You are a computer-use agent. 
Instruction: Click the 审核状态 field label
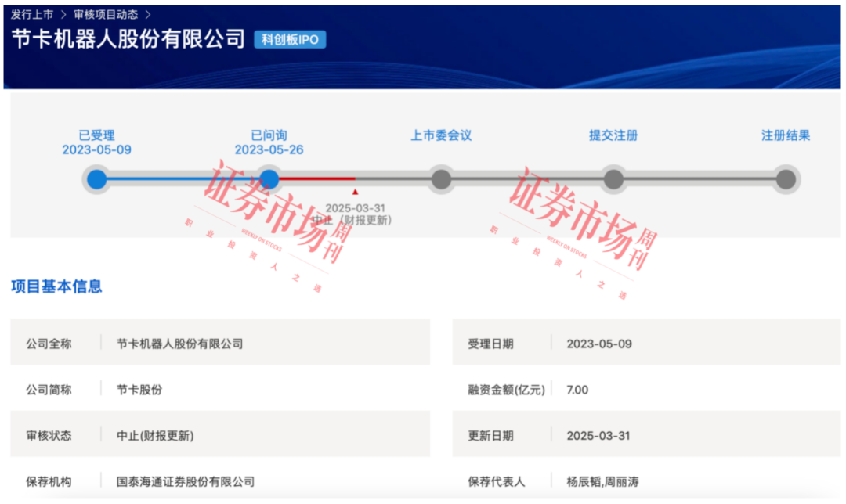click(49, 436)
